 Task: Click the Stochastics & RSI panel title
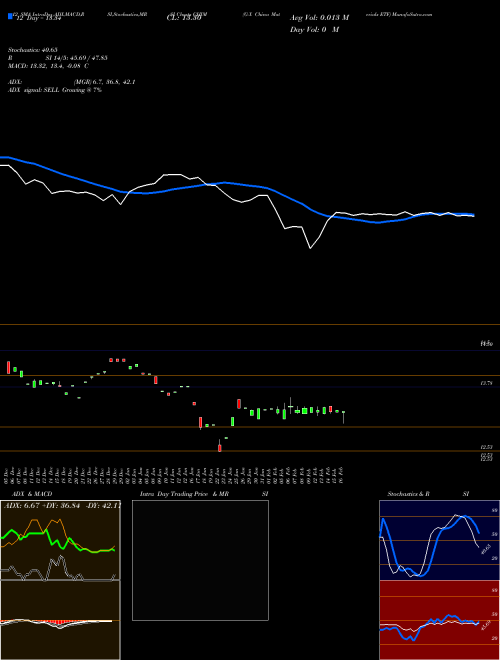[428, 494]
